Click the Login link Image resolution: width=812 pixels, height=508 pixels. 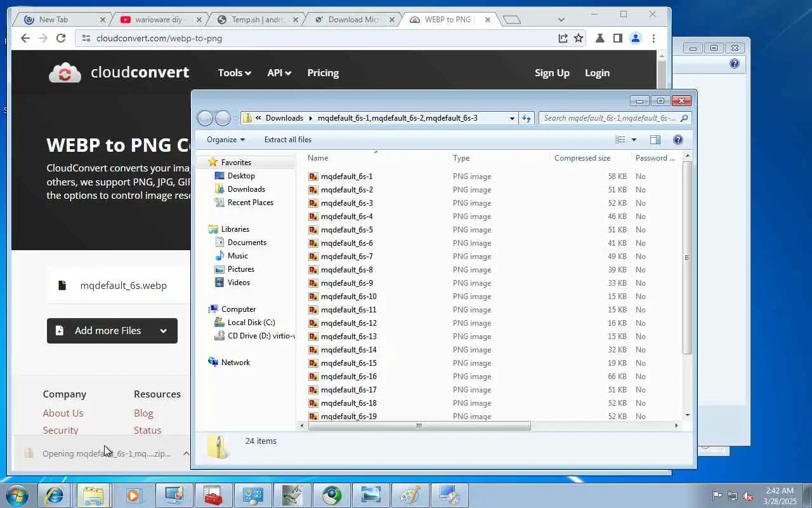coord(597,73)
